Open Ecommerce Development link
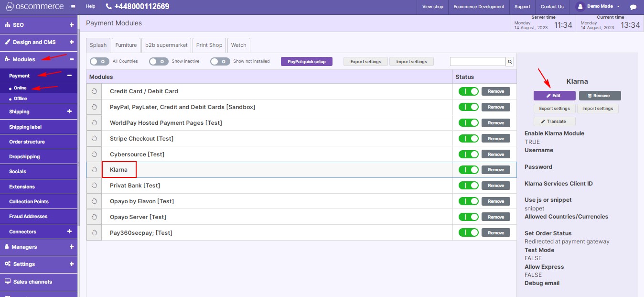This screenshot has width=644, height=297. click(479, 7)
